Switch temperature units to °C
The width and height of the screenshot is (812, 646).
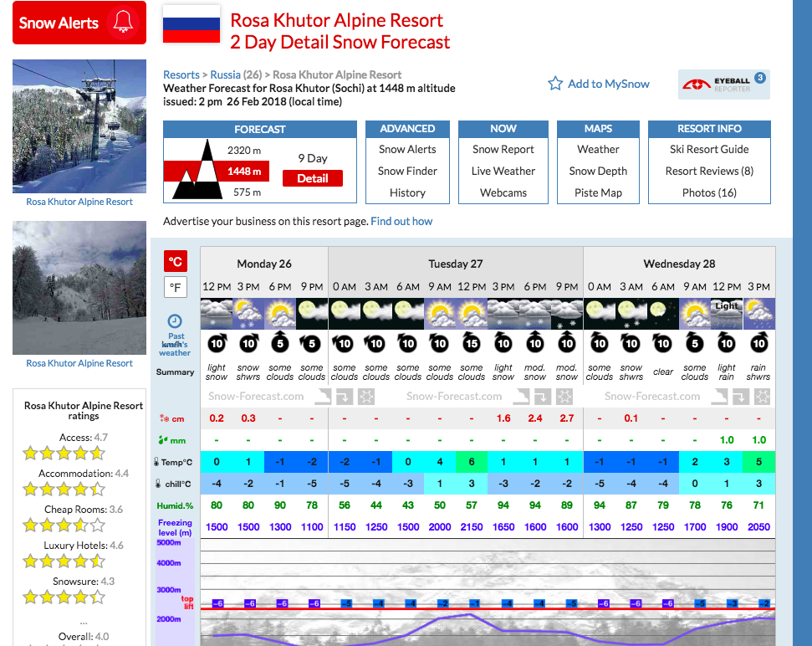pos(176,261)
